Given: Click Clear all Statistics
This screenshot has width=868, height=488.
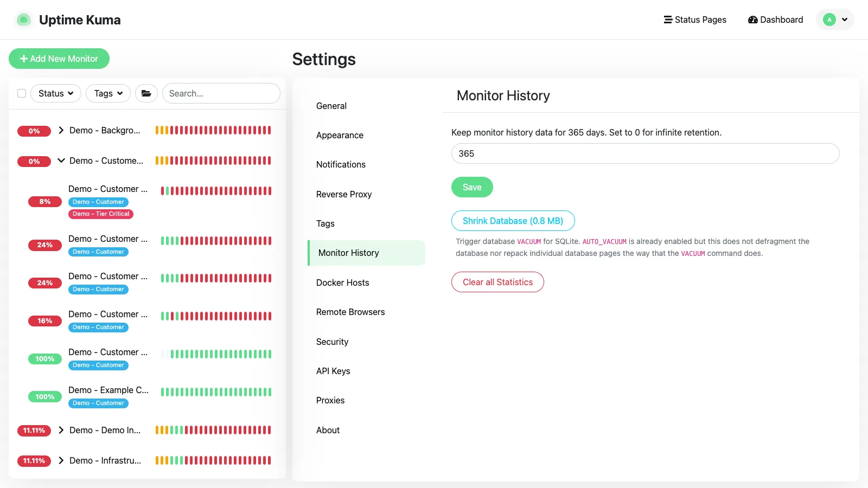Looking at the screenshot, I should point(497,282).
